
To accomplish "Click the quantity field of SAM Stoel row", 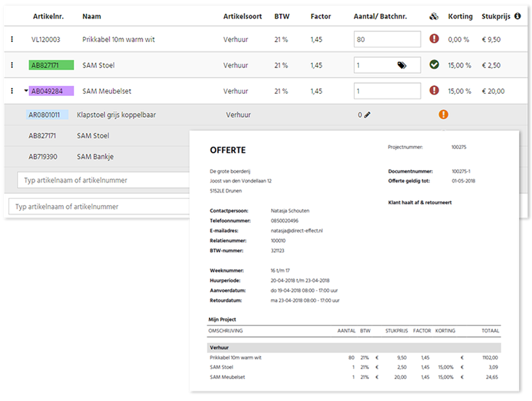I will coord(387,65).
